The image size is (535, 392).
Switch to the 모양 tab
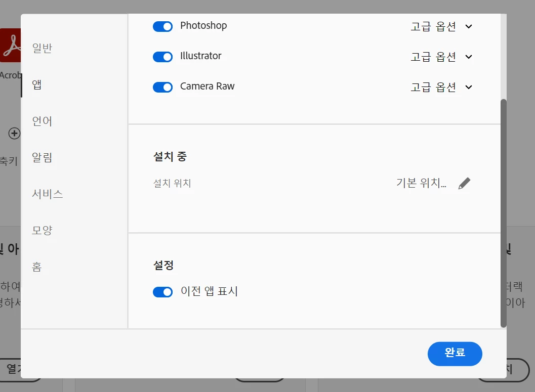(x=42, y=231)
